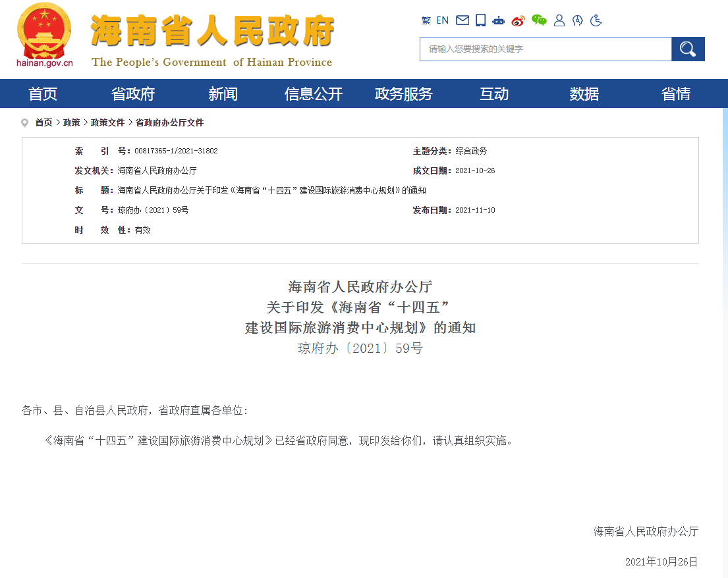Click the green WeChat icon

539,20
